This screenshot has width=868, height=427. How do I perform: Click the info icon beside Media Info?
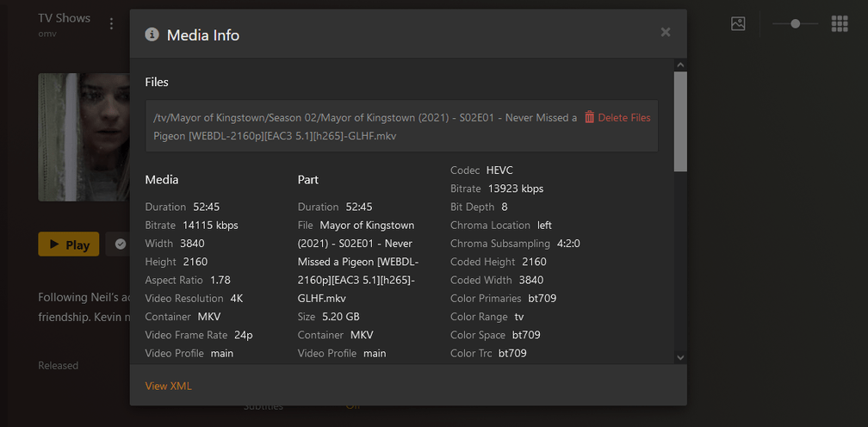click(152, 34)
